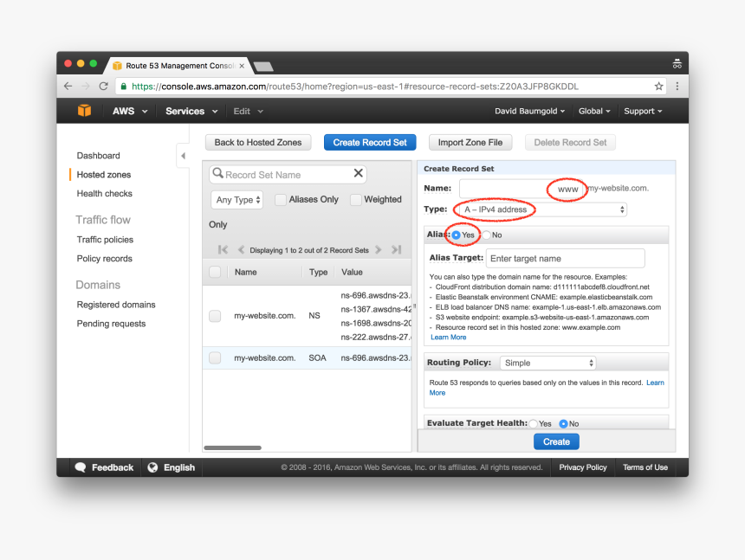This screenshot has height=560, width=745.
Task: Collapse the left navigation pane arrow
Action: point(183,156)
